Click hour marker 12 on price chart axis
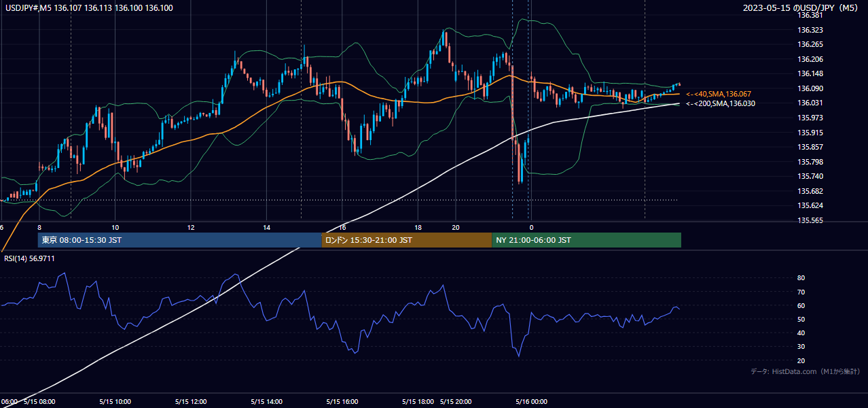868x408 pixels. (191, 227)
